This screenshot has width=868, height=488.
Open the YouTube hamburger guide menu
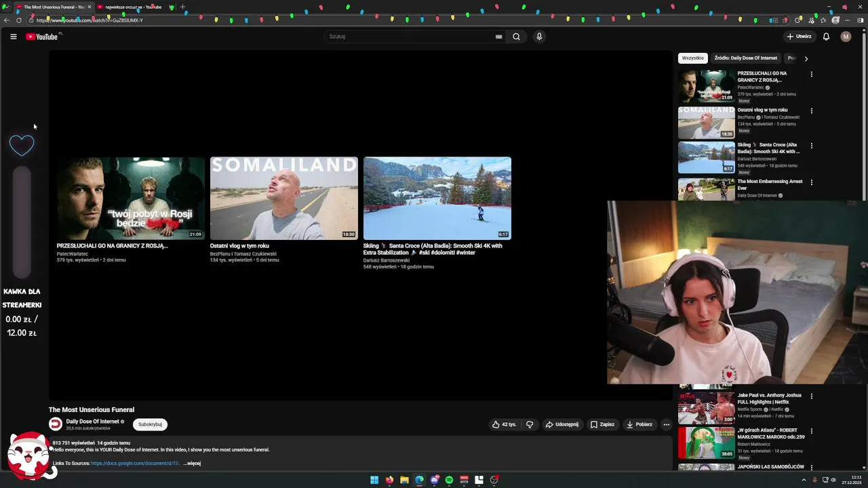13,37
